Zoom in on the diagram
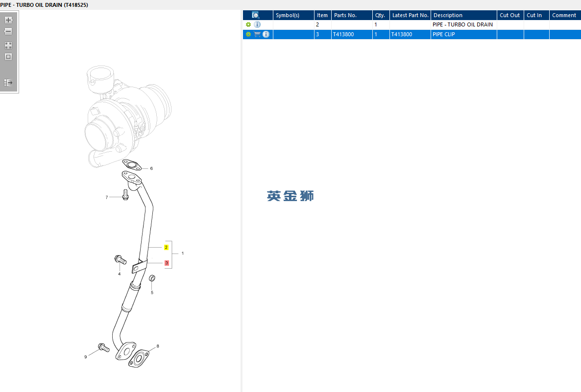581x392 pixels. pyautogui.click(x=8, y=20)
